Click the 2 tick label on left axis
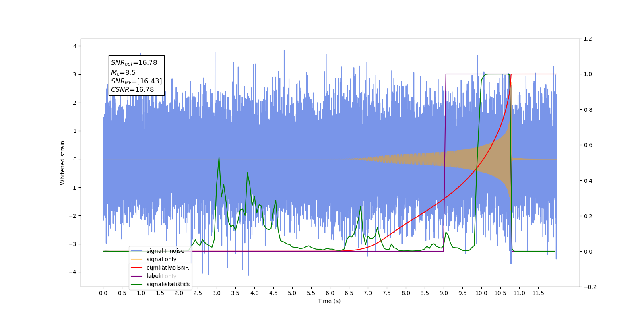 pos(75,103)
